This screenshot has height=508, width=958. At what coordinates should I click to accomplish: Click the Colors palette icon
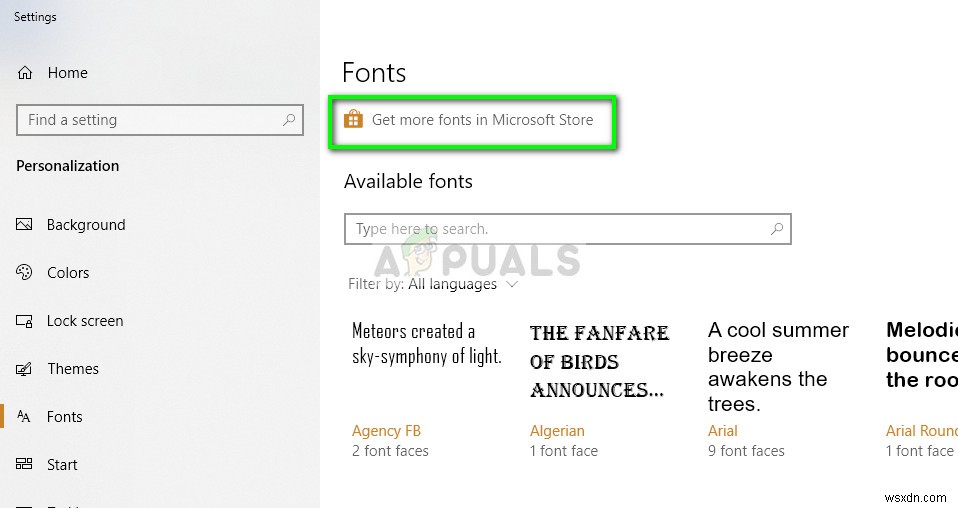point(25,273)
